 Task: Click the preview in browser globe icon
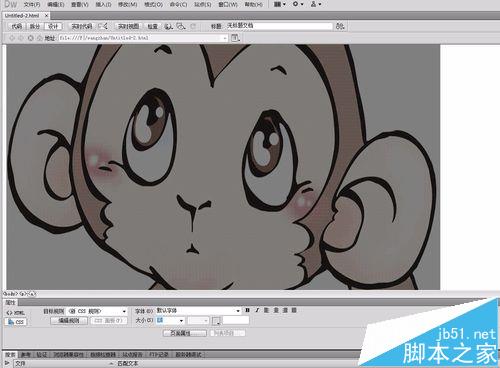[x=169, y=26]
